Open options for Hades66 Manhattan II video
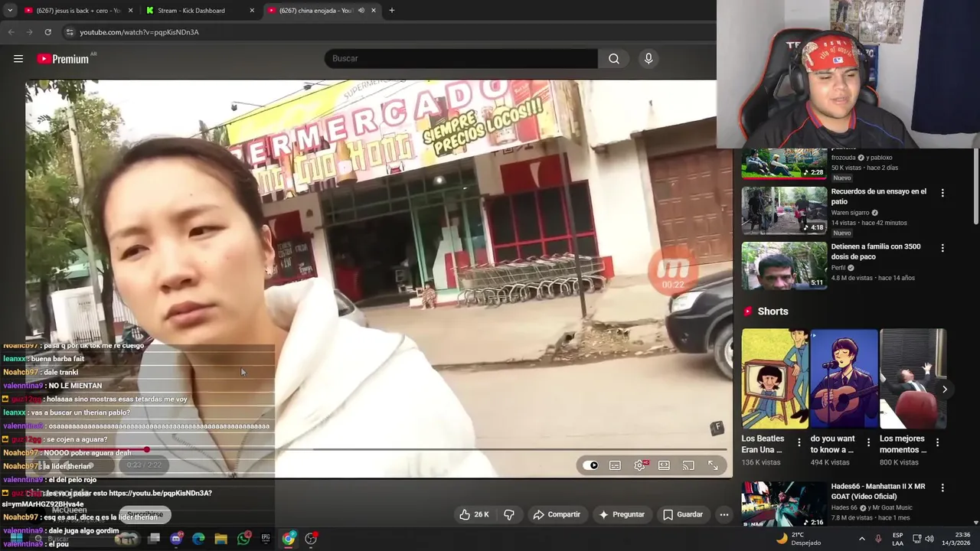980x551 pixels. pos(942,487)
